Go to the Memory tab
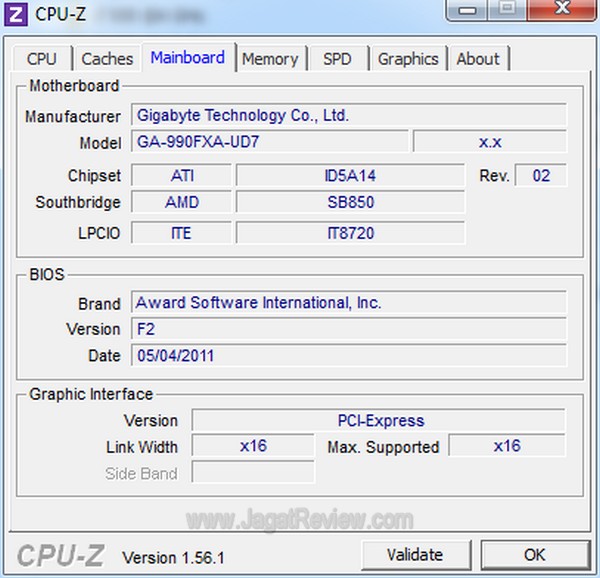 point(270,59)
